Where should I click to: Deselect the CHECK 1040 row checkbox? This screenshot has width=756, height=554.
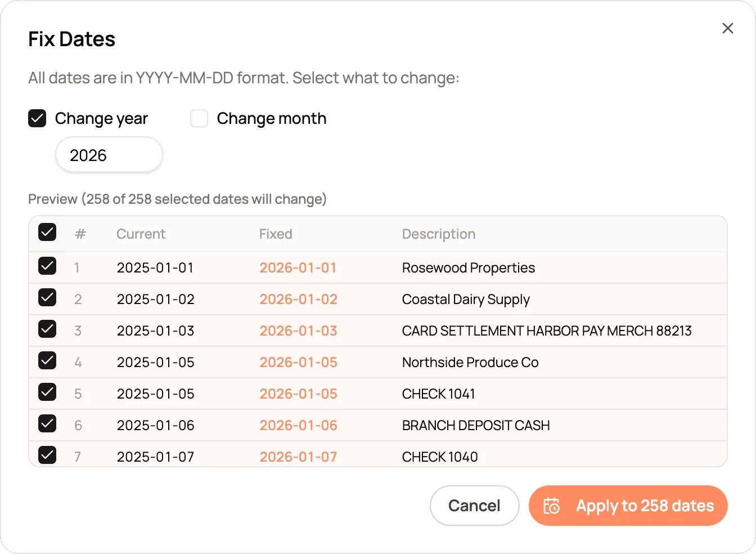pos(47,455)
